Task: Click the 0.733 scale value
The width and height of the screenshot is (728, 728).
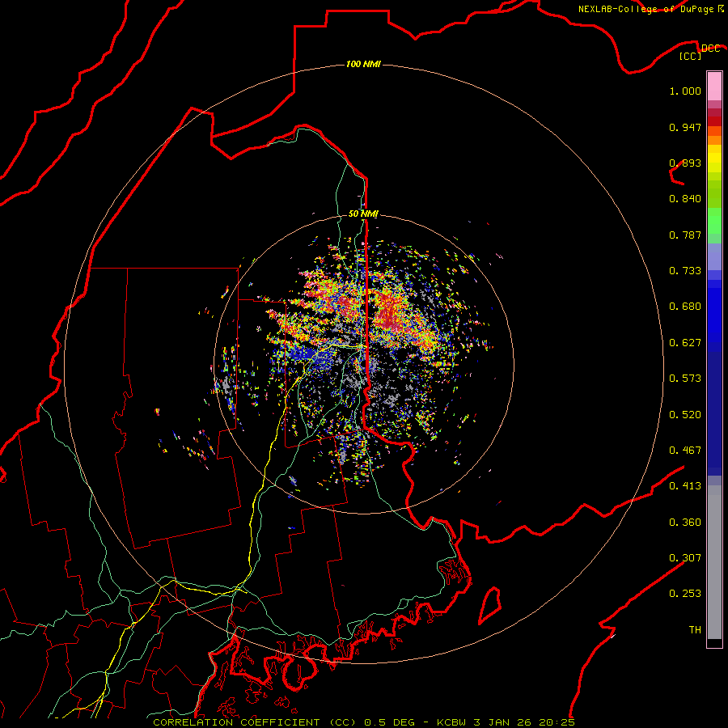Action: 685,271
